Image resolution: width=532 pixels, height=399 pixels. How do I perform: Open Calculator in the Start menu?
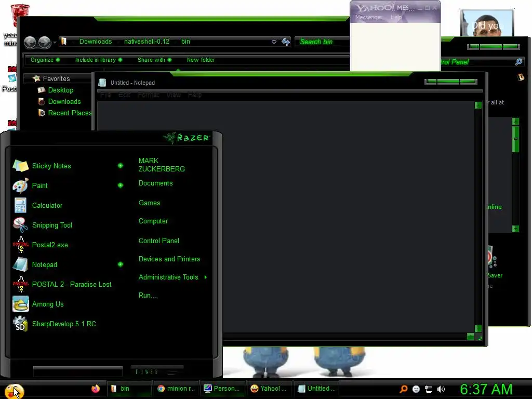(47, 205)
